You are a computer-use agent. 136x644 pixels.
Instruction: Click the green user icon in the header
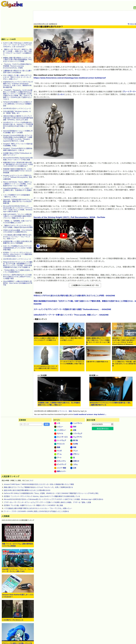pyautogui.click(x=135, y=8)
